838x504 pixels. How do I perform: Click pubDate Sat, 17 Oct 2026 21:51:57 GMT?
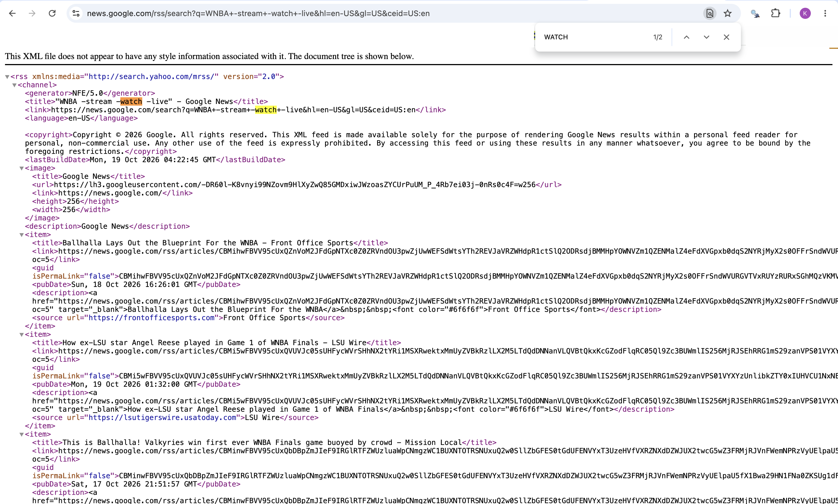pos(134,484)
